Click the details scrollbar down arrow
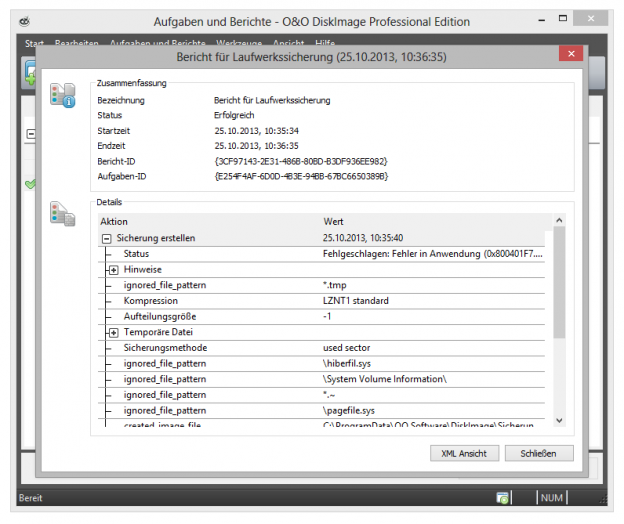This screenshot has height=524, width=624. point(558,421)
